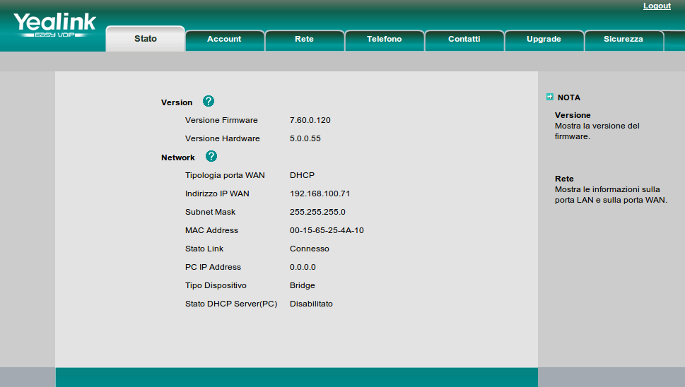Click the Bridge device type value
Image resolution: width=685 pixels, height=387 pixels.
(302, 285)
